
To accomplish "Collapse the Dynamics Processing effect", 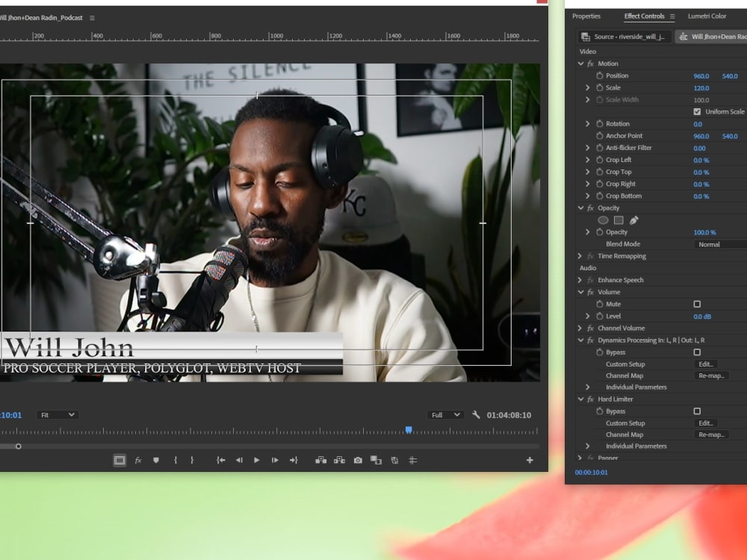I will (580, 340).
